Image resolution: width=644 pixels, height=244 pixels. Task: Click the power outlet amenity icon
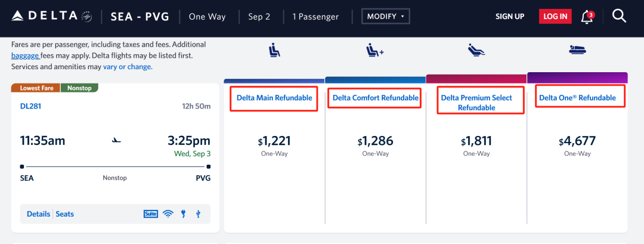point(184,214)
